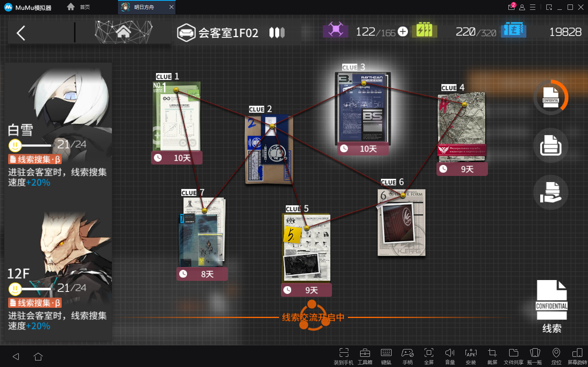Tap the 线索交流开启中 status button
The image size is (588, 367).
(313, 317)
